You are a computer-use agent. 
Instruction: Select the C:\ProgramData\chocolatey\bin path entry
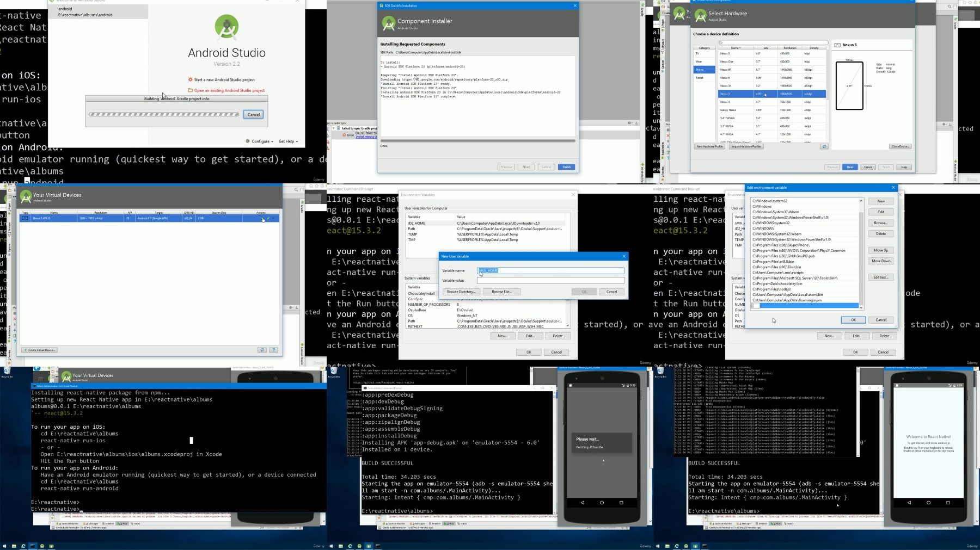coord(805,283)
